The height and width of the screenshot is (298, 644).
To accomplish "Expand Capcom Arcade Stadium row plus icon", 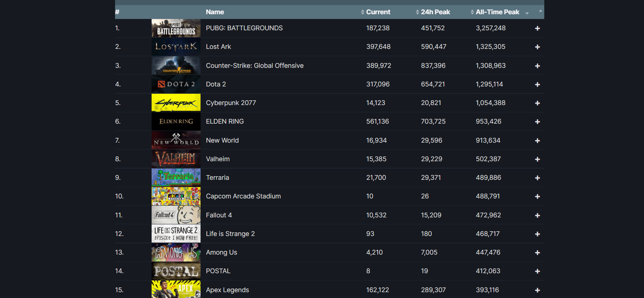I will click(537, 197).
